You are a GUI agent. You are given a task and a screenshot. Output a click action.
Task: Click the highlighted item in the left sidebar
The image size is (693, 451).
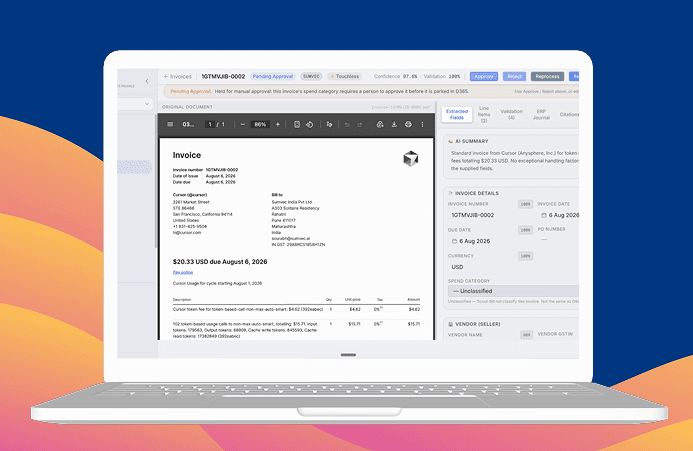pyautogui.click(x=134, y=167)
